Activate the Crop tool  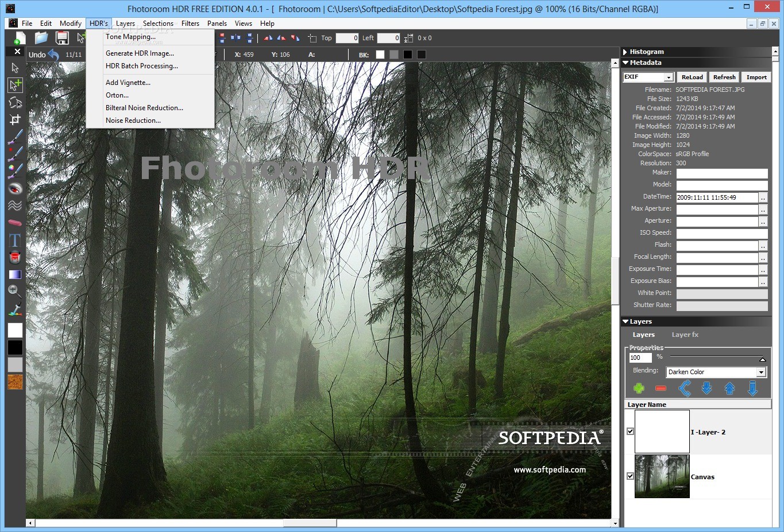(15, 119)
